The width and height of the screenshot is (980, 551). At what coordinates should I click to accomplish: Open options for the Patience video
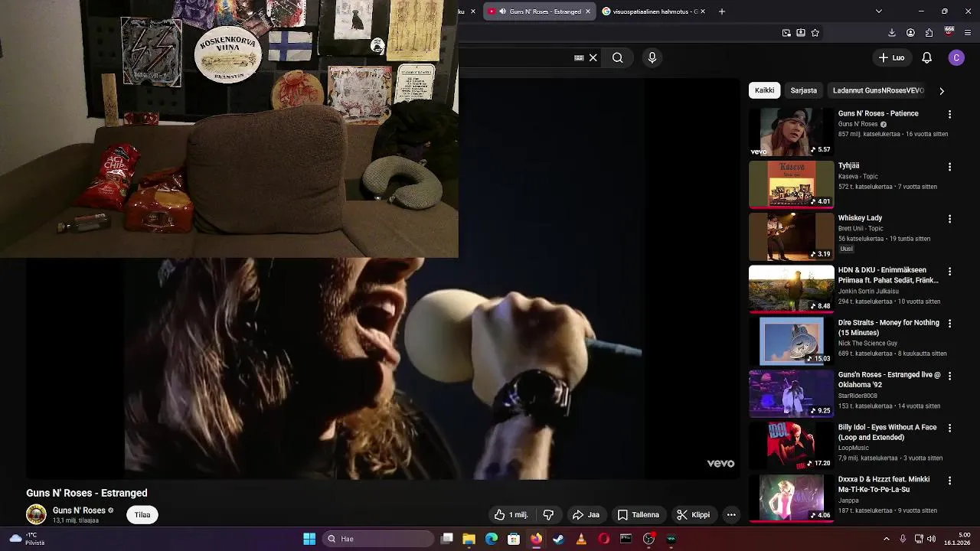coord(949,114)
